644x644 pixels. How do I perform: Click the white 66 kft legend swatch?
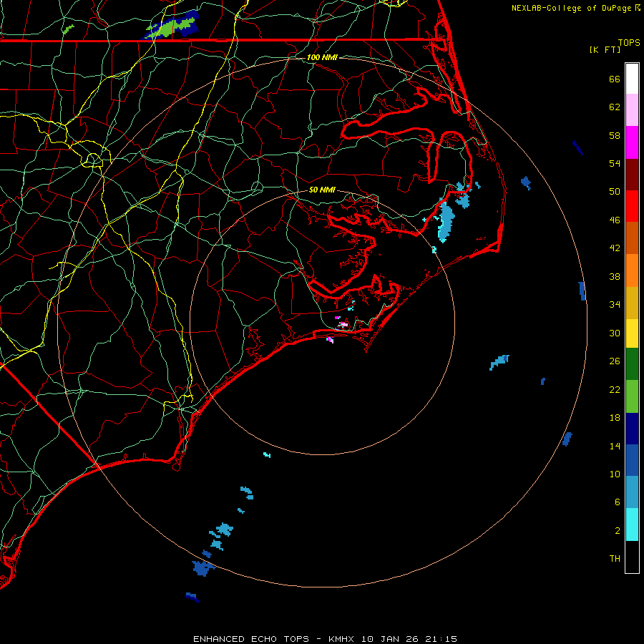pos(632,79)
